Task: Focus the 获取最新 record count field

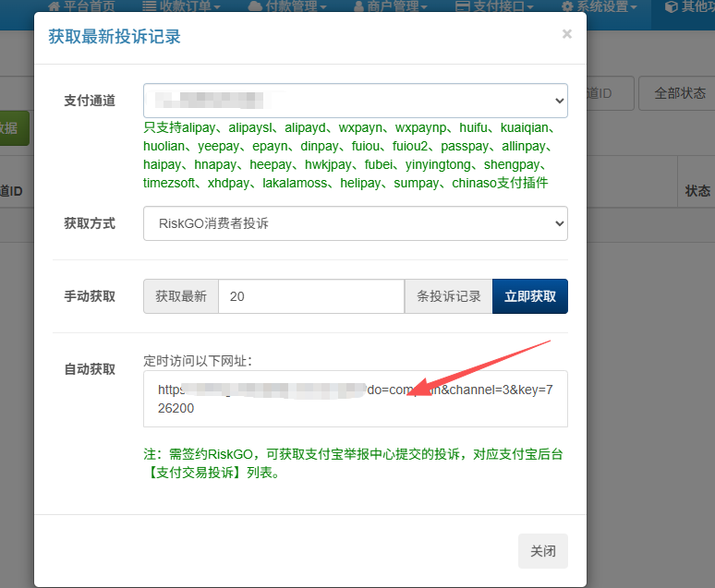Action: (310, 296)
